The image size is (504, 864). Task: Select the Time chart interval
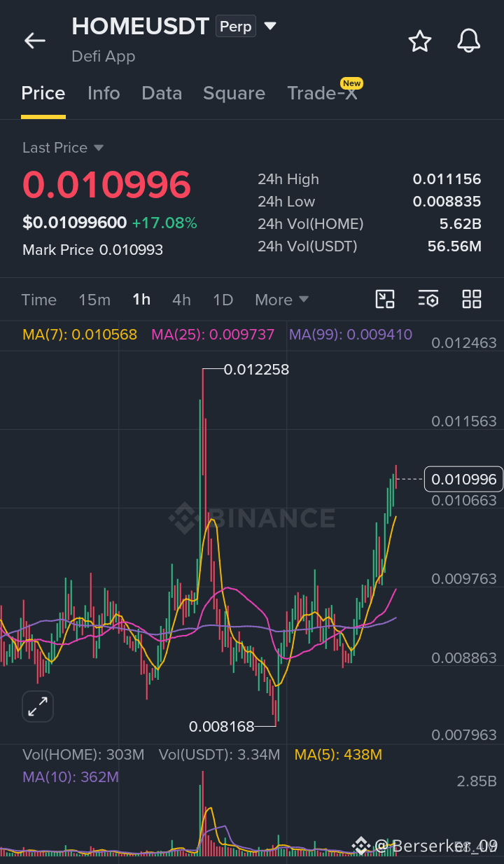39,300
